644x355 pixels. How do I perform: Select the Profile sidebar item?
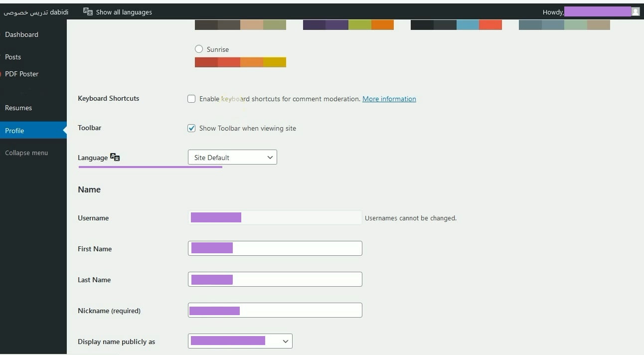(x=15, y=131)
